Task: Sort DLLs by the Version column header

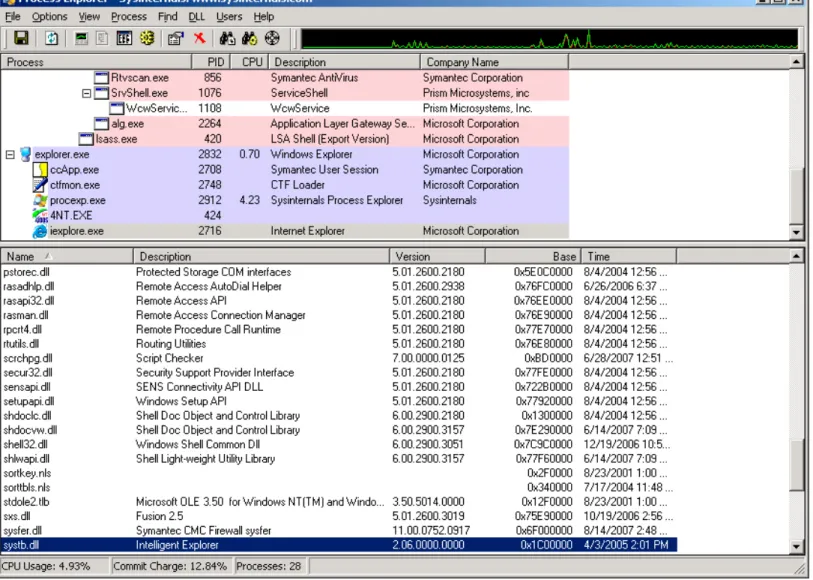Action: click(x=437, y=257)
